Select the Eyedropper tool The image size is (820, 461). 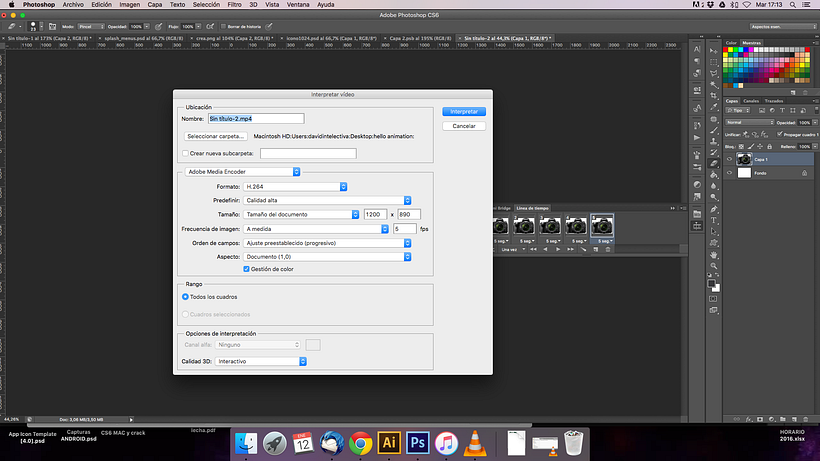click(x=714, y=107)
